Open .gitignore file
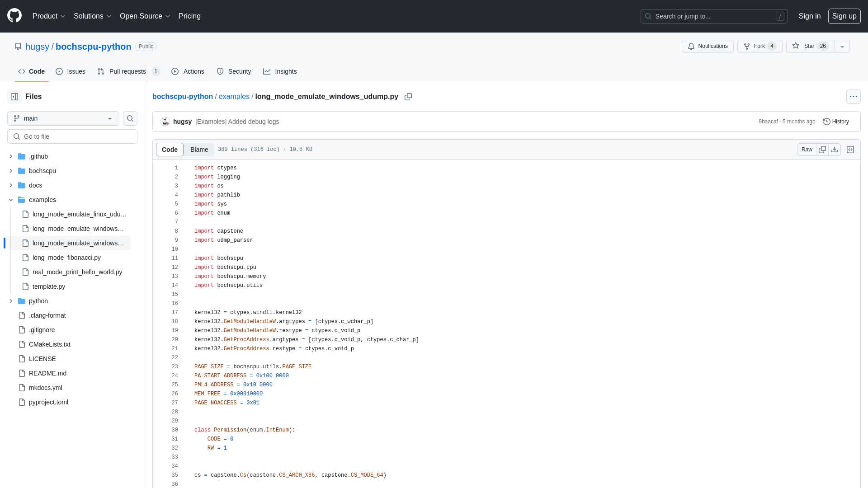This screenshot has width=868, height=488. coord(42,330)
